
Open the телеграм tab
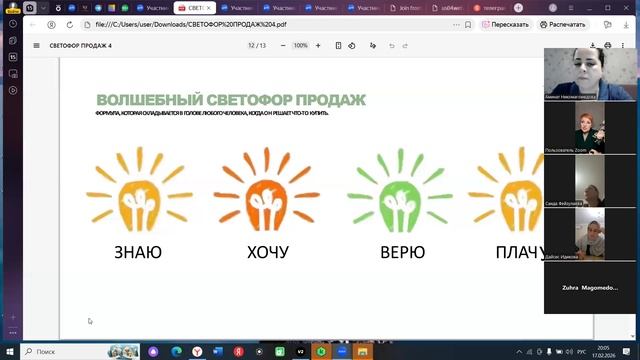[x=489, y=8]
